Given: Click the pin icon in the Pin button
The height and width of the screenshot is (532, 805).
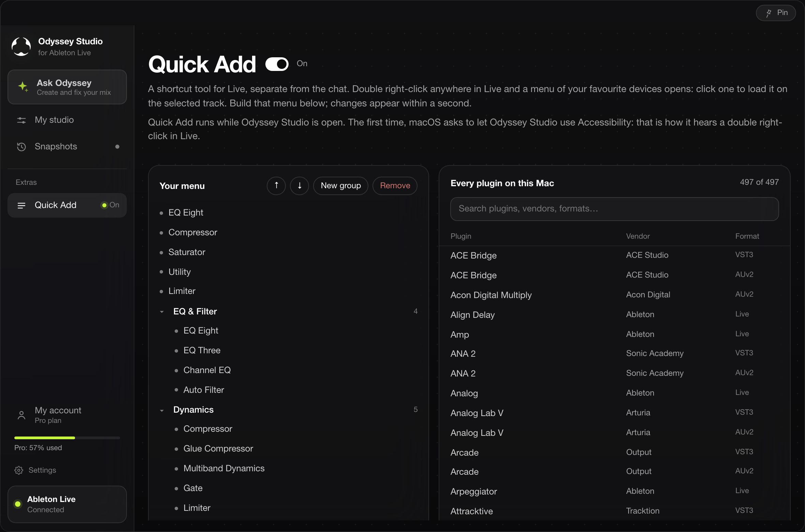Looking at the screenshot, I should 769,13.
